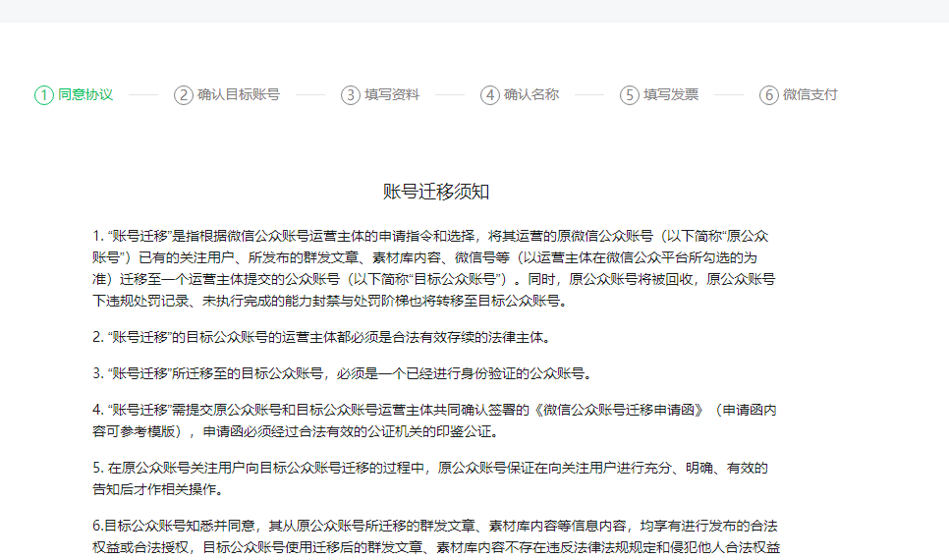Click the line 容可参考模版），申请函必须经过
Screen dimensions: 949x560
[297, 431]
